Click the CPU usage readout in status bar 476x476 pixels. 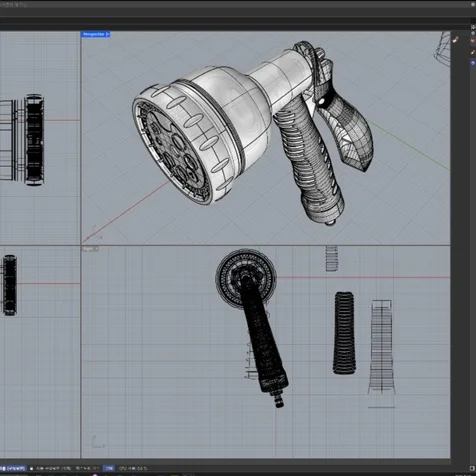tap(133, 468)
